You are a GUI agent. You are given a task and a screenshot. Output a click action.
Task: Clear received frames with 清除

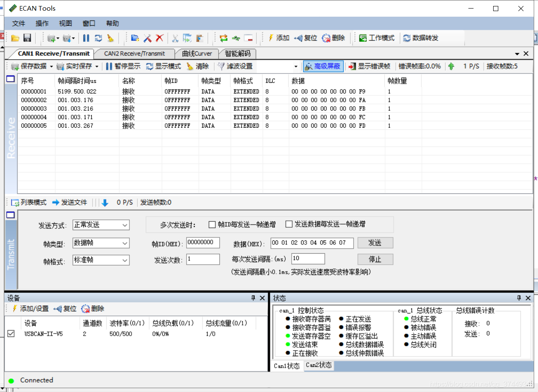click(198, 66)
